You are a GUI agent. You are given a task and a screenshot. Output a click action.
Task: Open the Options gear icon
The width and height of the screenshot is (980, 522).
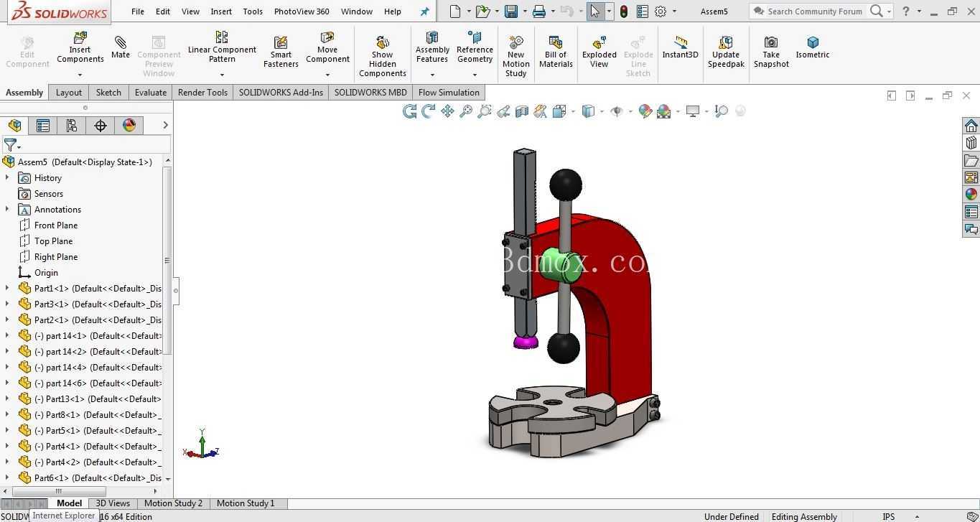(661, 11)
